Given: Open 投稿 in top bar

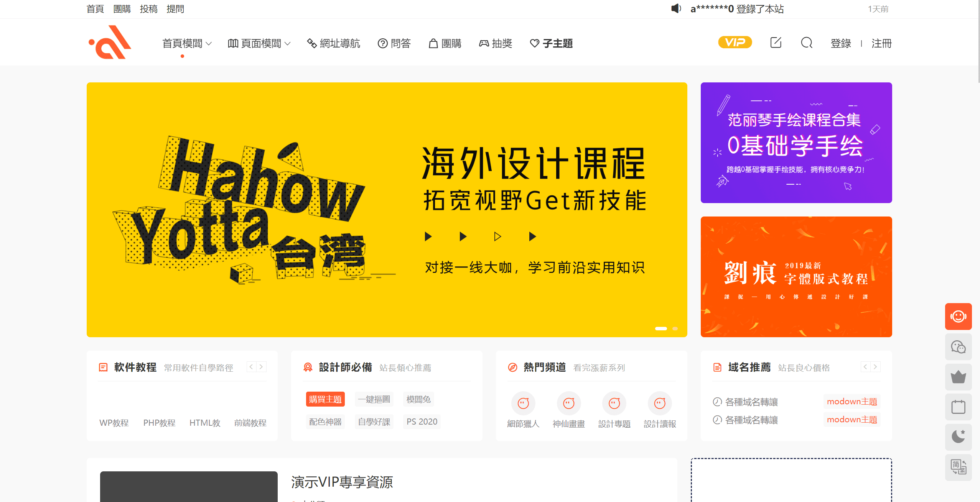Looking at the screenshot, I should 149,9.
